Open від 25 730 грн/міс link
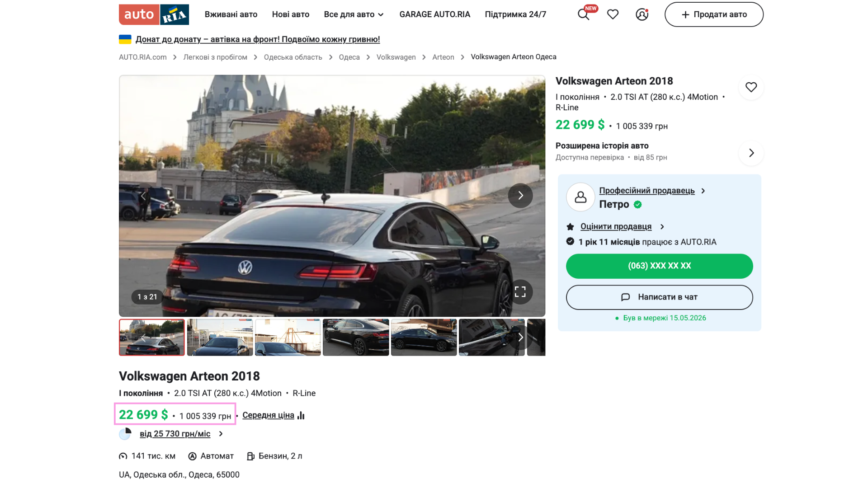This screenshot has height=488, width=868. (x=175, y=434)
